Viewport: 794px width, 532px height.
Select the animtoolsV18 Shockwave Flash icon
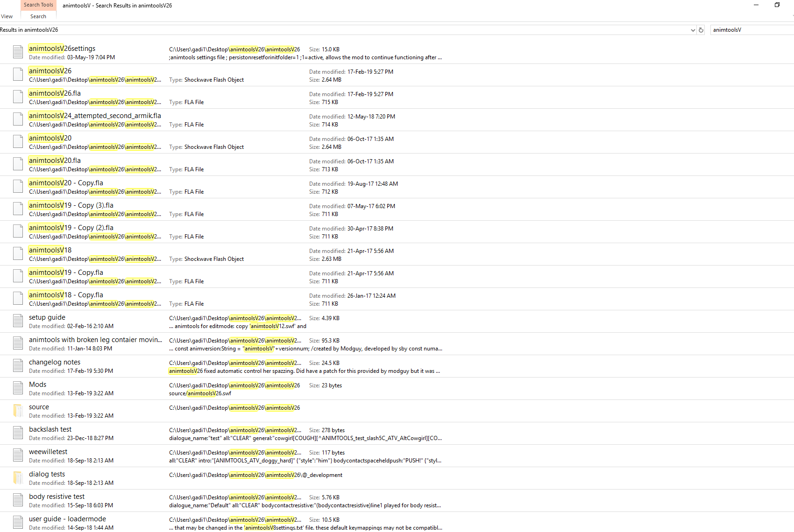click(18, 254)
